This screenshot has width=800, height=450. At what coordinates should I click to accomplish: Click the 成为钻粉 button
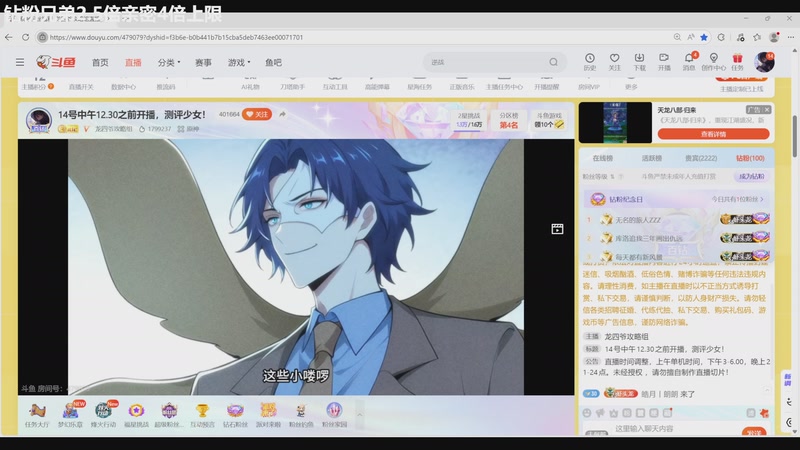click(x=752, y=177)
